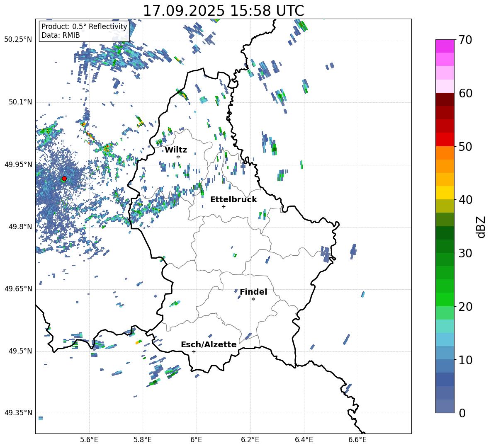Click the latitude label 49.5°N
The height and width of the screenshot is (448, 491).
click(20, 351)
